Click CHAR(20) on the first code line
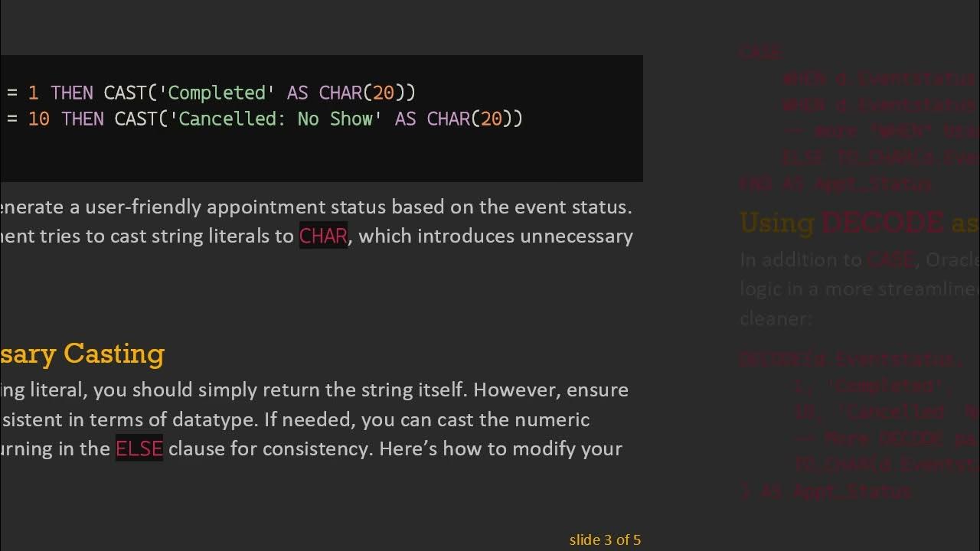 [x=366, y=93]
